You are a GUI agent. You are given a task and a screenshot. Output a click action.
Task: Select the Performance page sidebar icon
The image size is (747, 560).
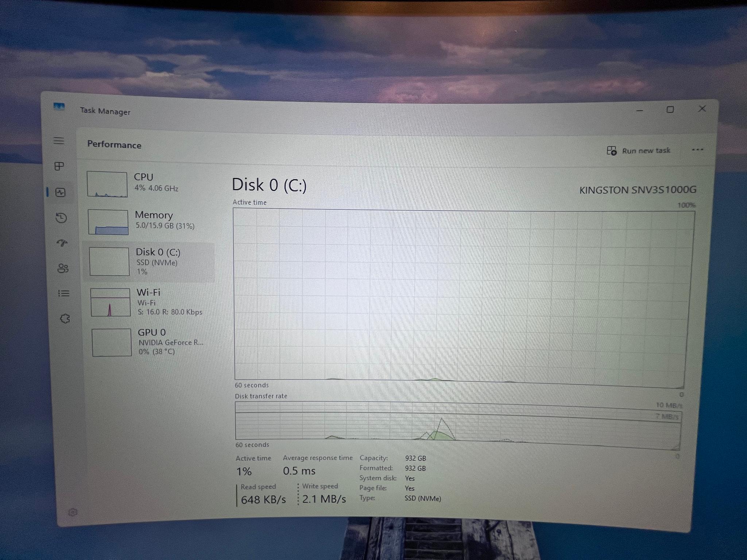tap(61, 192)
